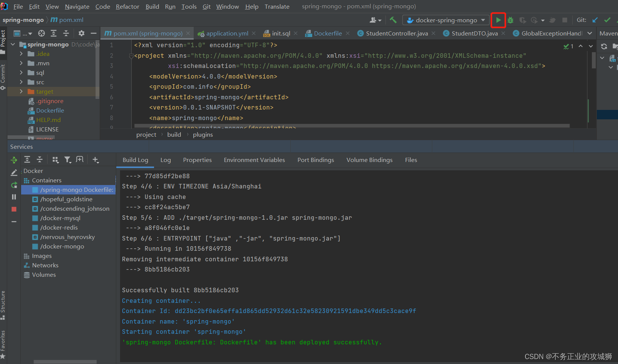Image resolution: width=618 pixels, height=364 pixels.
Task: Open the Refactor menu
Action: click(127, 6)
